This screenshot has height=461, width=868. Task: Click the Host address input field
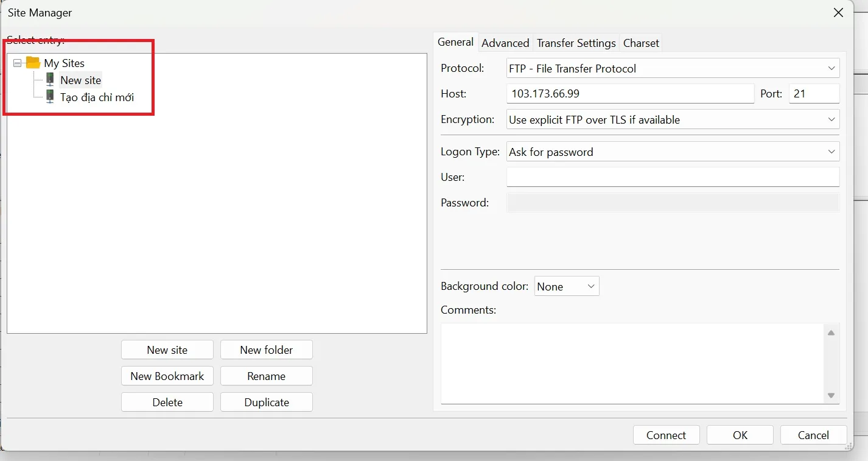click(630, 94)
